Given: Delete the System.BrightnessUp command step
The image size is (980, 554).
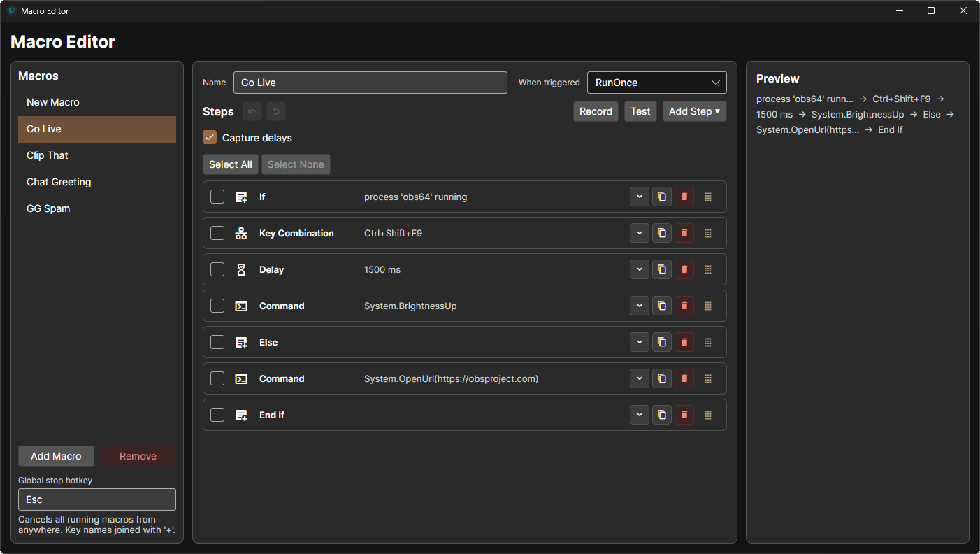Looking at the screenshot, I should [684, 306].
